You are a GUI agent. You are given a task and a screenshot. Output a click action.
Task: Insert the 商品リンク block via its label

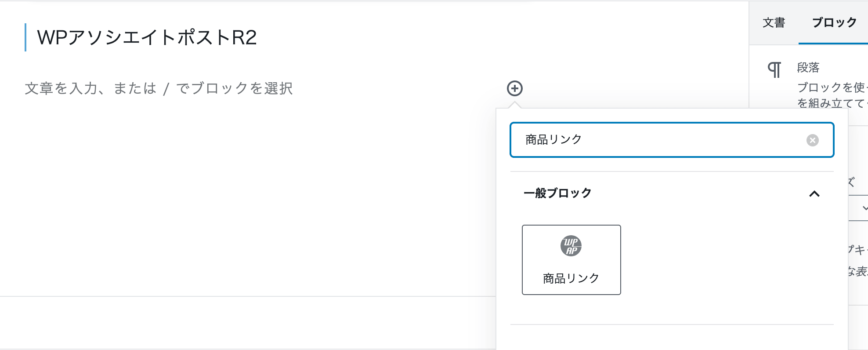pos(571,278)
